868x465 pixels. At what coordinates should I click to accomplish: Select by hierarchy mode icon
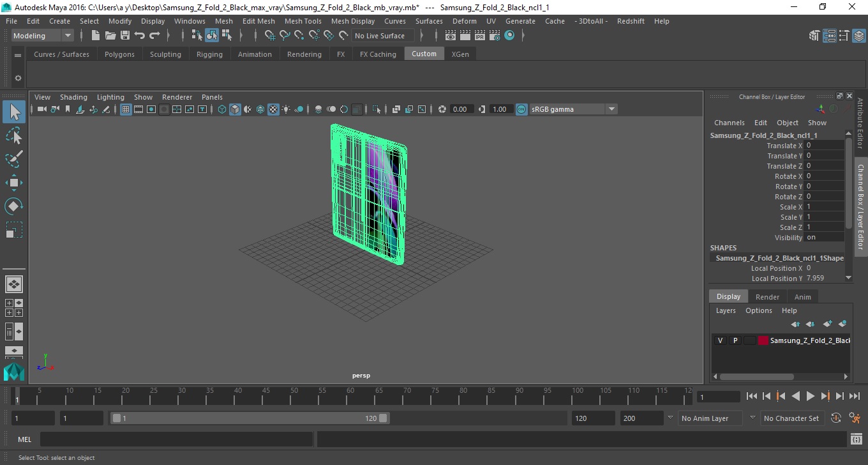click(x=197, y=36)
